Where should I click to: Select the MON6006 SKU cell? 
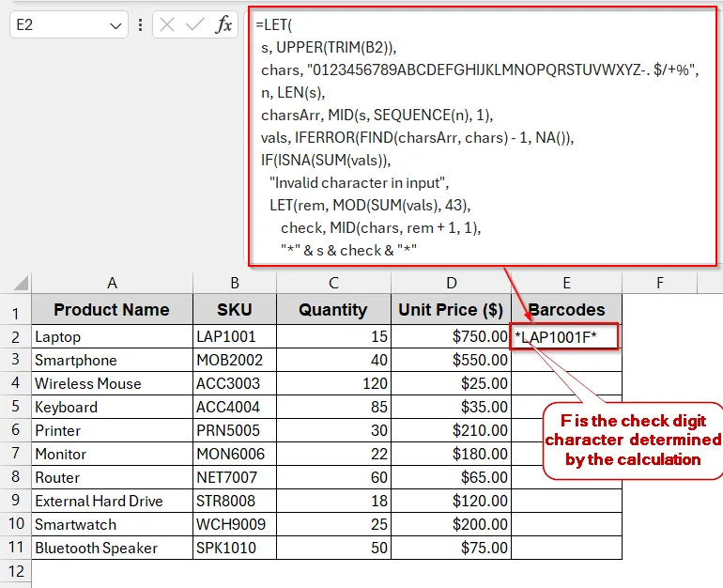tap(235, 455)
